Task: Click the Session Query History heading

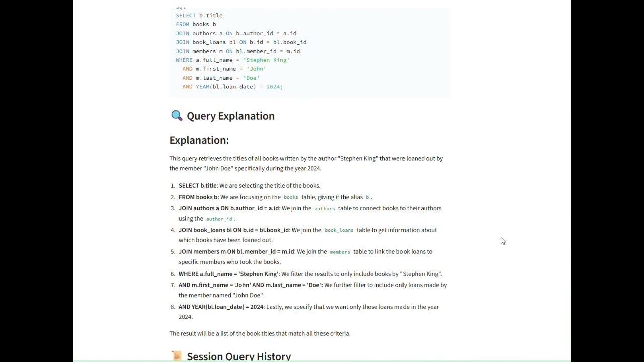Action: 238,356
